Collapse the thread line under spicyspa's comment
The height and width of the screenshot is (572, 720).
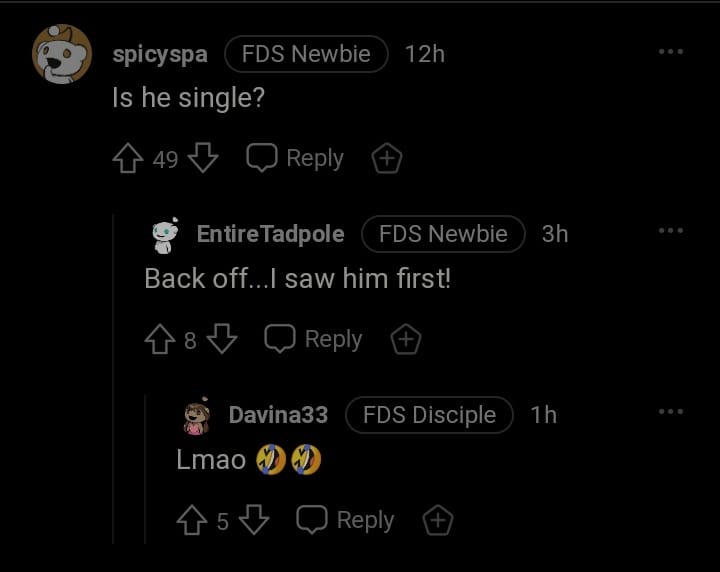[x=113, y=380]
